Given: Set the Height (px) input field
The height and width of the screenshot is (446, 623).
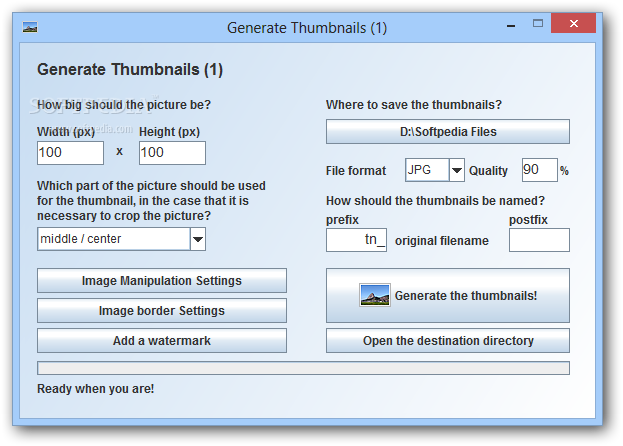Looking at the screenshot, I should pyautogui.click(x=172, y=153).
